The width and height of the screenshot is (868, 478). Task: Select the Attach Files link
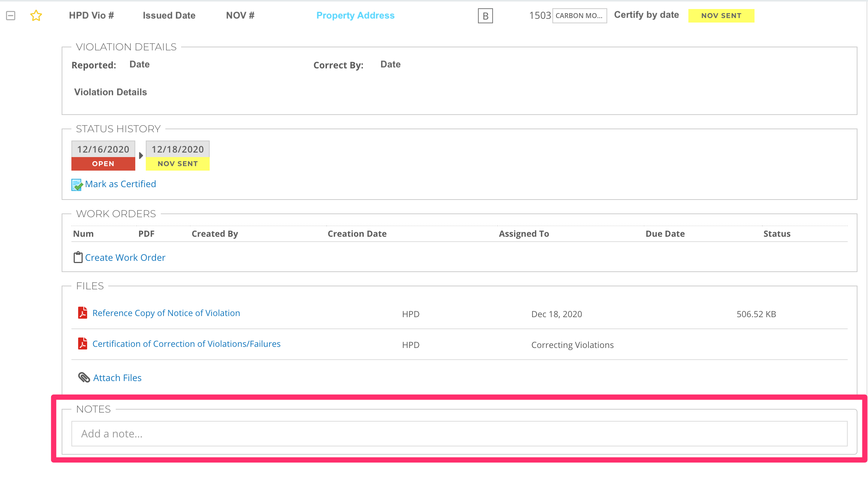click(117, 378)
